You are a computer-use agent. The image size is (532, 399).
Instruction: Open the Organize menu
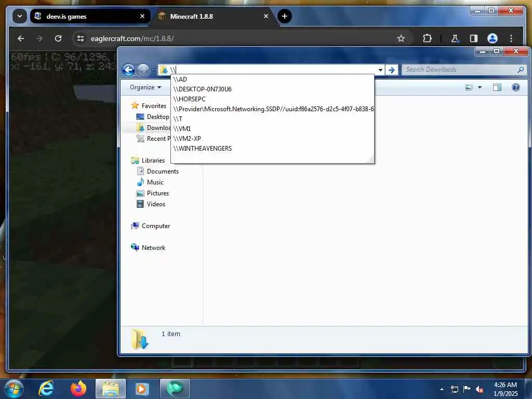[145, 87]
